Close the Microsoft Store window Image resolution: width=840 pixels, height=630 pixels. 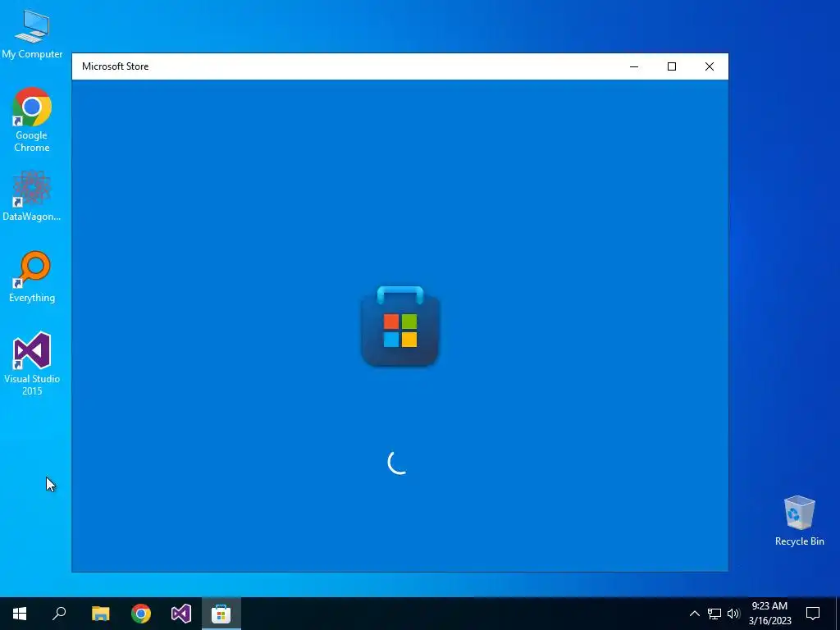710,66
